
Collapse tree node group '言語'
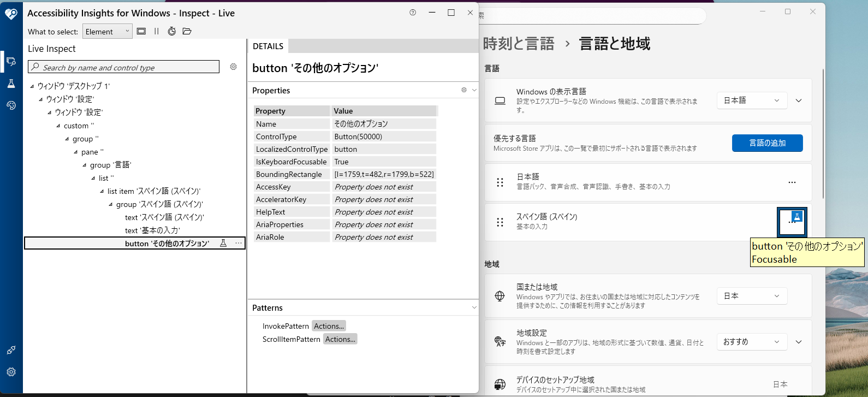pos(85,165)
